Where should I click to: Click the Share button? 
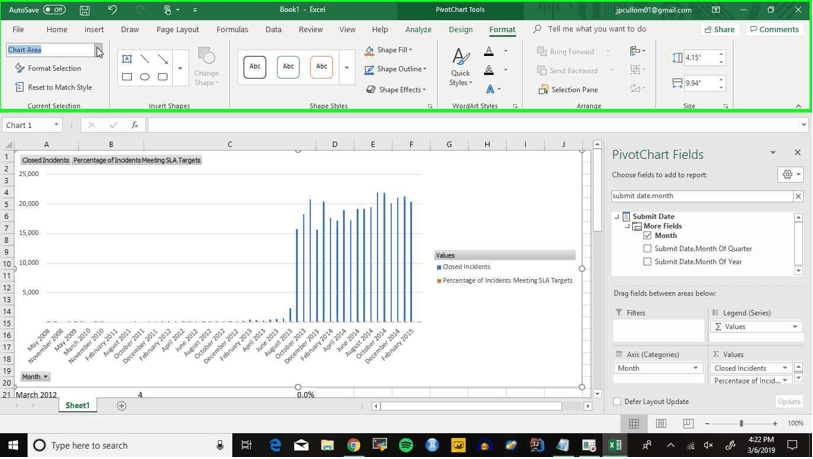coord(720,30)
